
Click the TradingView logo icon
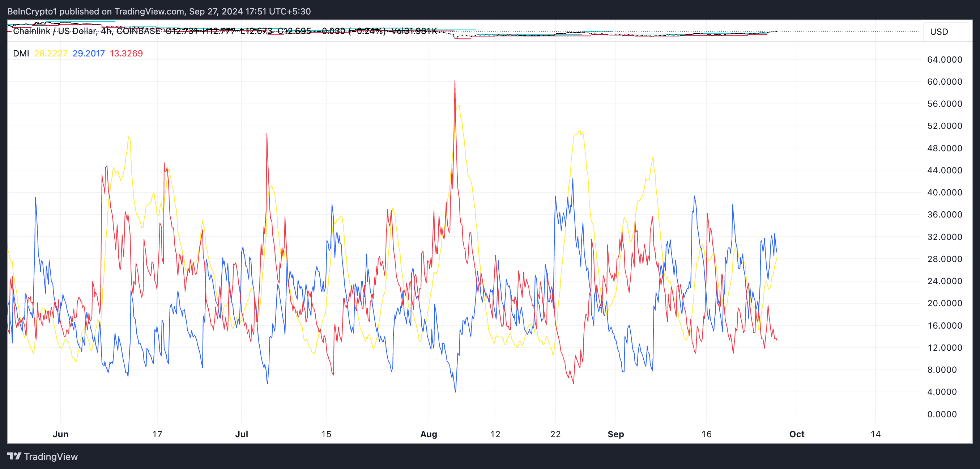pyautogui.click(x=14, y=456)
